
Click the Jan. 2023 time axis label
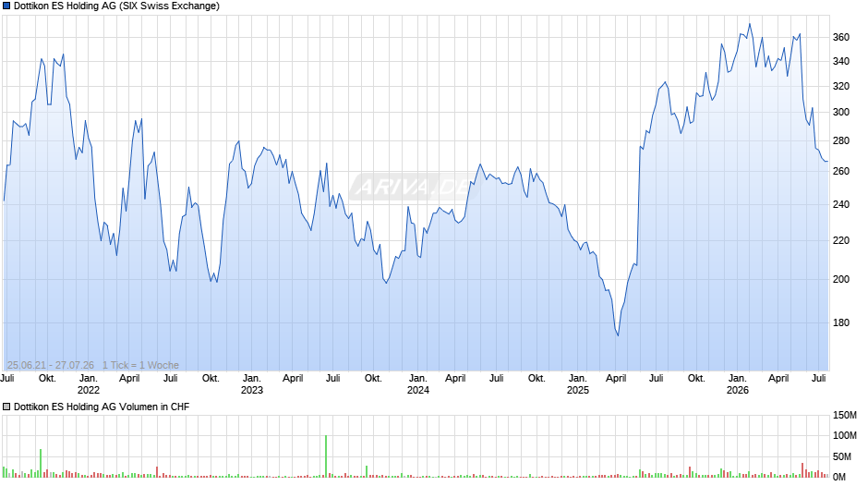(x=251, y=384)
